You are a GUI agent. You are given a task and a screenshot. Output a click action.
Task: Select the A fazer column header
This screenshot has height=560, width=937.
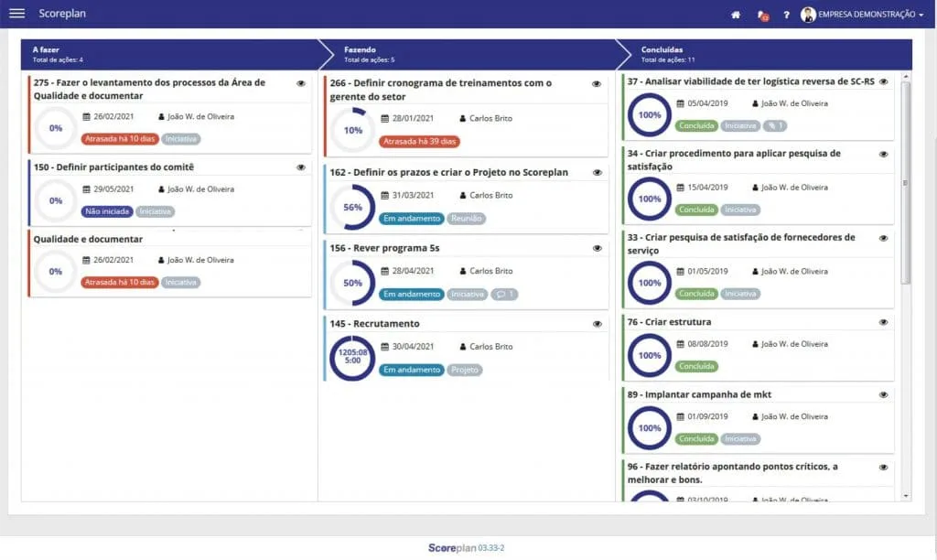(169, 54)
